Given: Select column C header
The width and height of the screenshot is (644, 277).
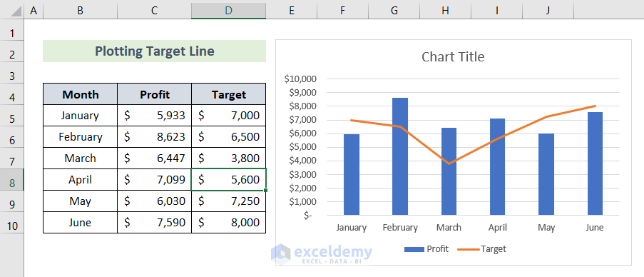Looking at the screenshot, I should click(x=154, y=11).
